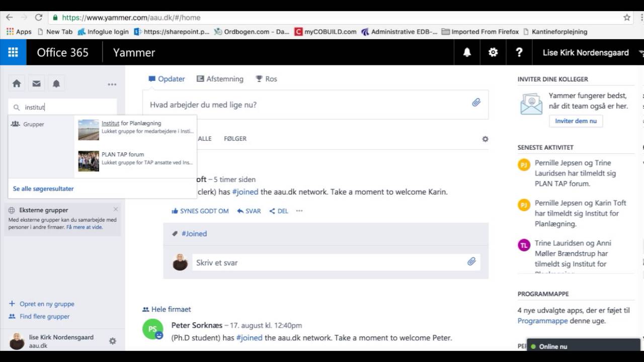Open the New Tab bookmark
Image resolution: width=644 pixels, height=362 pixels.
coord(55,32)
